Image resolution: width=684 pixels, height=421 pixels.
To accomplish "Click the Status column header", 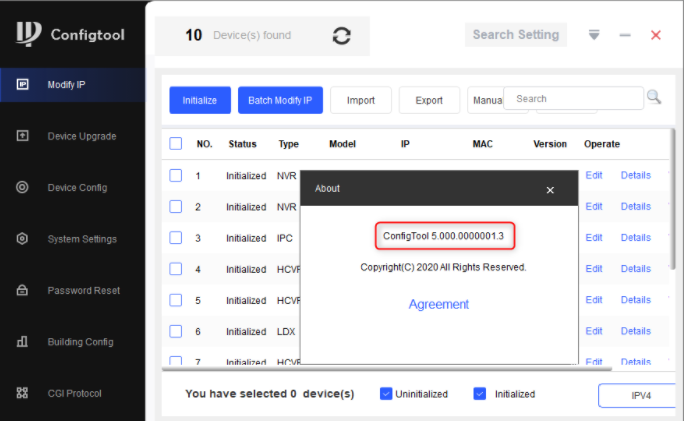I will pyautogui.click(x=242, y=144).
